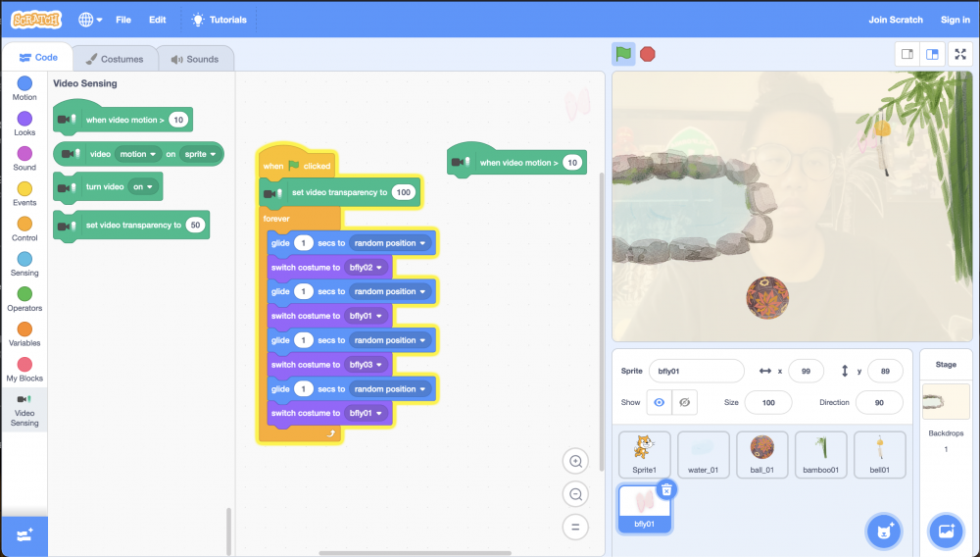Hide the sprite with crossed-eye icon
The height and width of the screenshot is (557, 980).
click(684, 403)
